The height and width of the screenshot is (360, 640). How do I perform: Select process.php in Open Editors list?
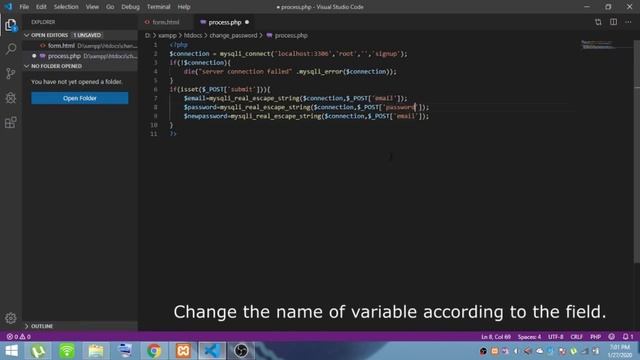(x=80, y=56)
